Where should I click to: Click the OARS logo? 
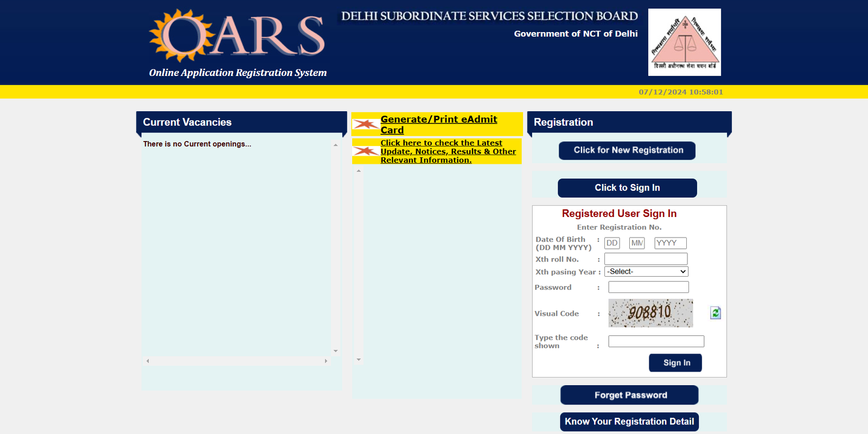point(237,35)
